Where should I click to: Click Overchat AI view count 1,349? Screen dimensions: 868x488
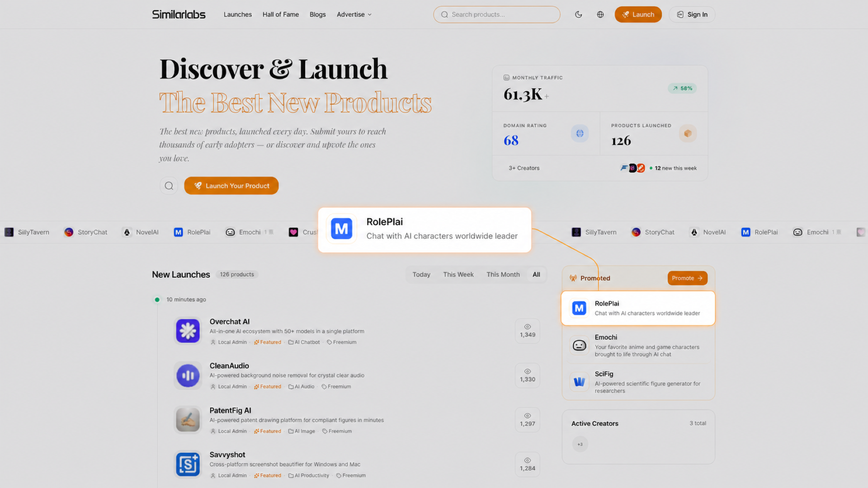[x=528, y=331]
